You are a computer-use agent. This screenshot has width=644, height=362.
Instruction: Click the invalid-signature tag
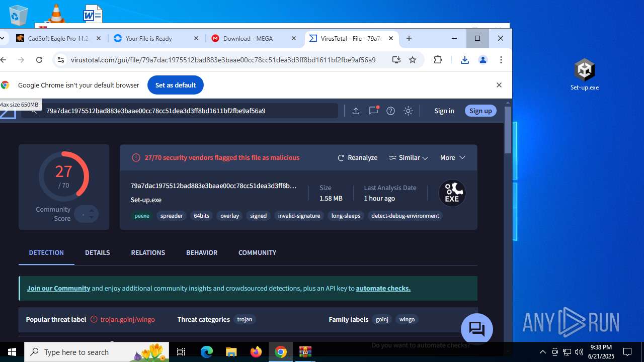click(299, 216)
